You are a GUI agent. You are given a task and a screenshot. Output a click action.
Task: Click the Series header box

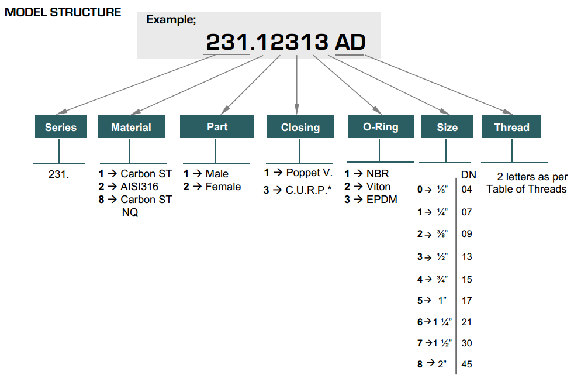(x=61, y=128)
